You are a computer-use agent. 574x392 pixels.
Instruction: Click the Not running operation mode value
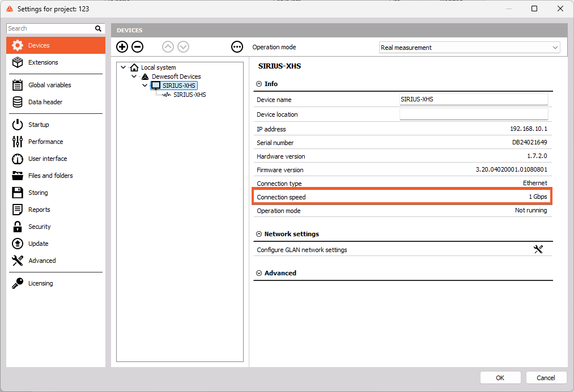pyautogui.click(x=531, y=210)
